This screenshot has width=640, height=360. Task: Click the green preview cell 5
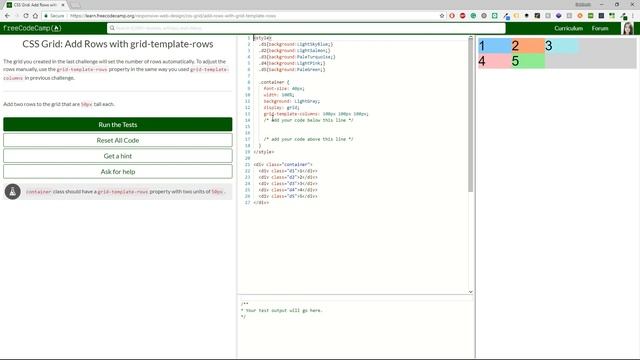(528, 61)
